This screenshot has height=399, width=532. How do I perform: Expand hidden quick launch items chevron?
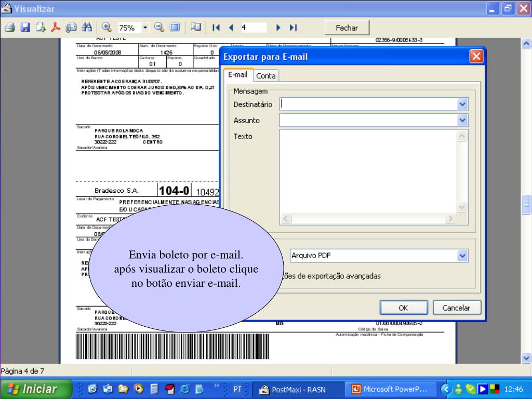(x=216, y=385)
